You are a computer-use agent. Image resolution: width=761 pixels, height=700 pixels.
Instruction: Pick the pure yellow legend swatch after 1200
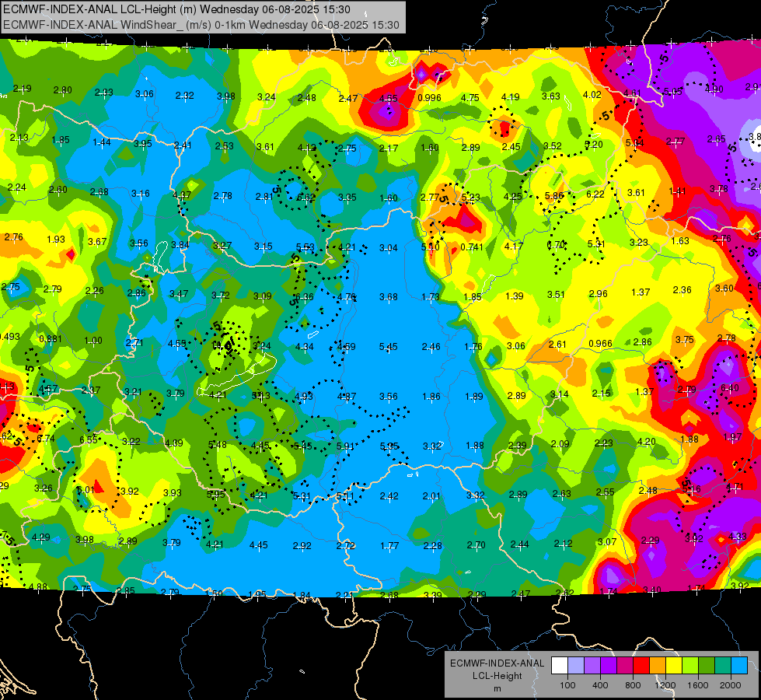pyautogui.click(x=674, y=665)
